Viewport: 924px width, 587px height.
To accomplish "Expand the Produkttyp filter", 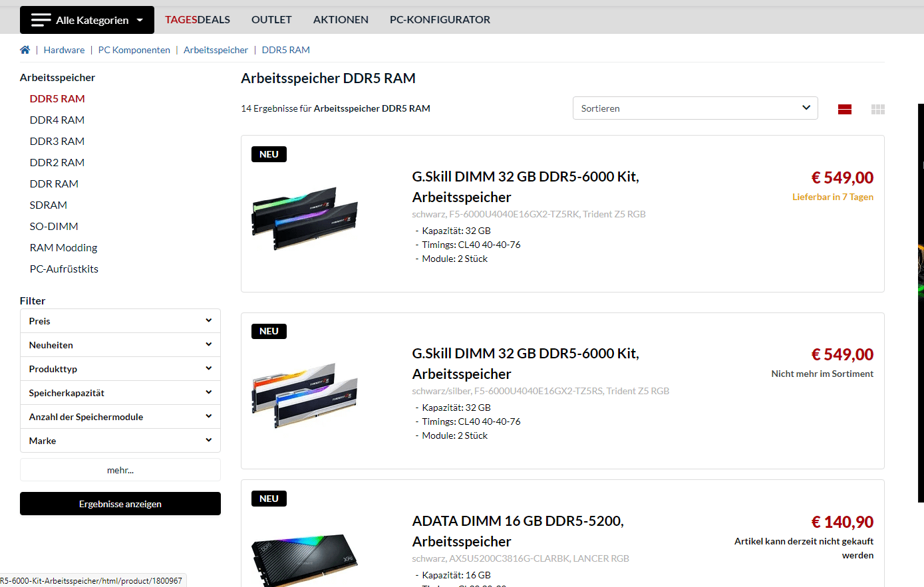I will tap(120, 369).
